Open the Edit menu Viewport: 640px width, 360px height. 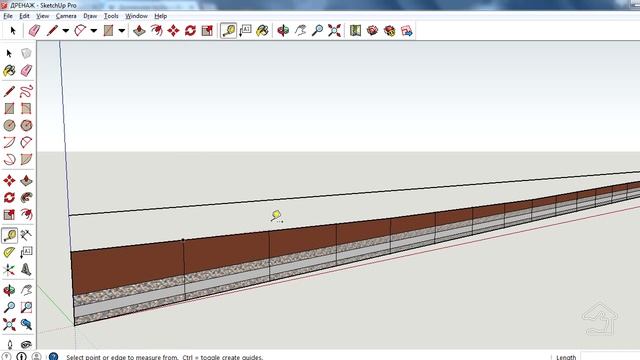(24, 16)
